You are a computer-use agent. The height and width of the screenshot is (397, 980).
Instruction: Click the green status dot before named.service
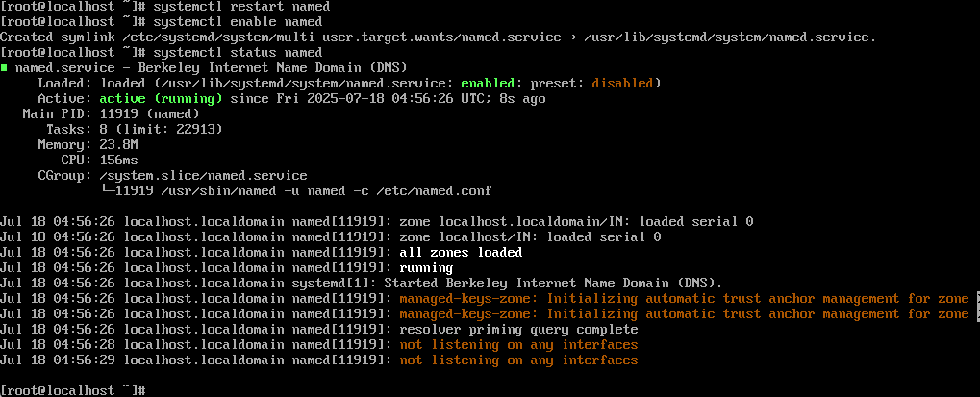[x=4, y=68]
